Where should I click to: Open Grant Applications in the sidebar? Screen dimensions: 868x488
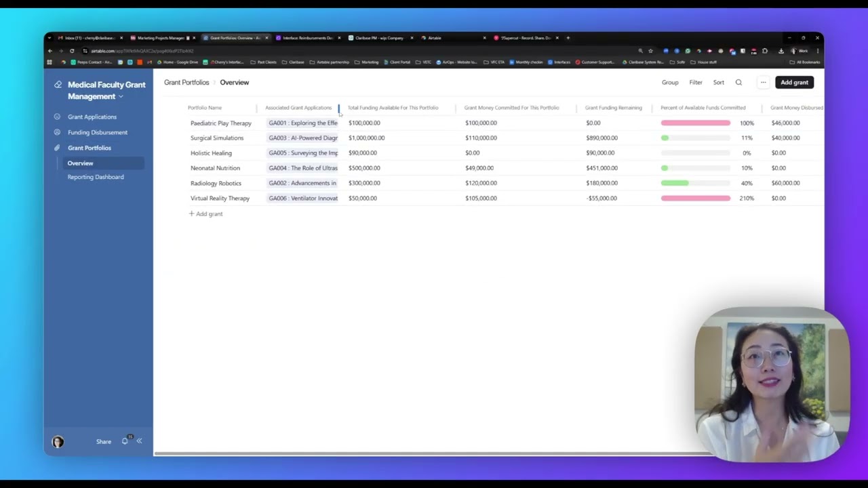(x=92, y=117)
